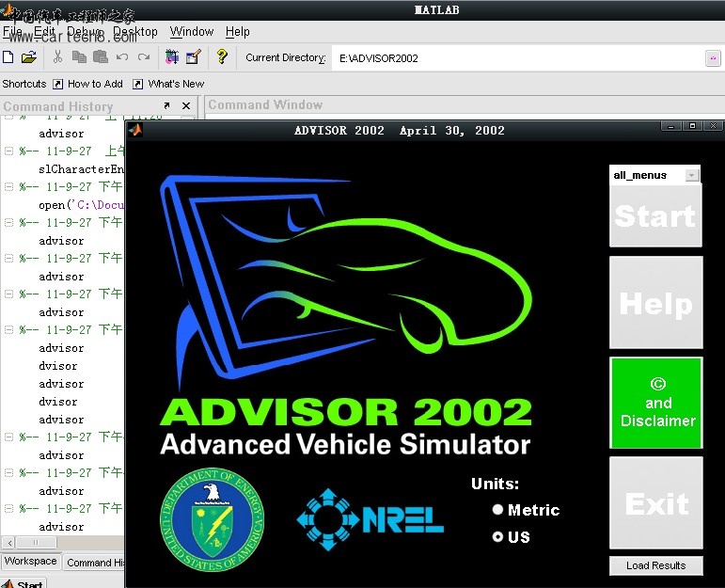725x588 pixels.
Task: Switch to the Command History tab
Action: [x=94, y=563]
